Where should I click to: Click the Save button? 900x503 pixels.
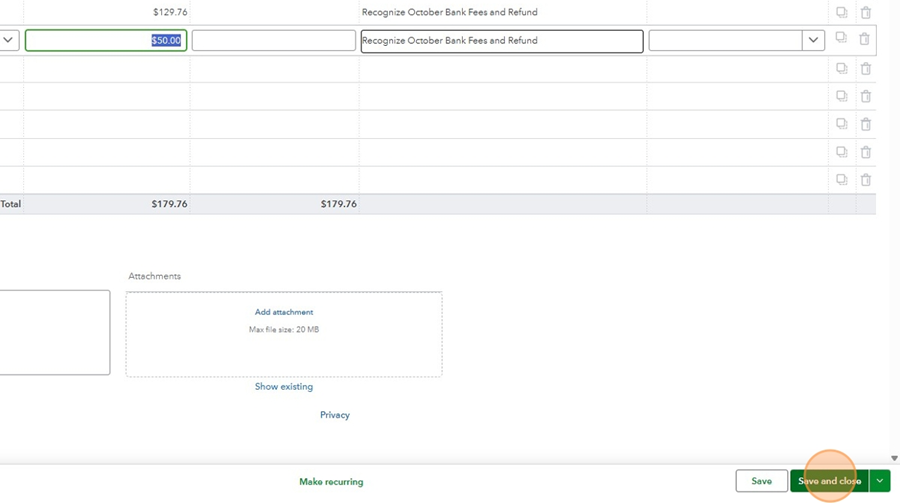[x=761, y=481]
